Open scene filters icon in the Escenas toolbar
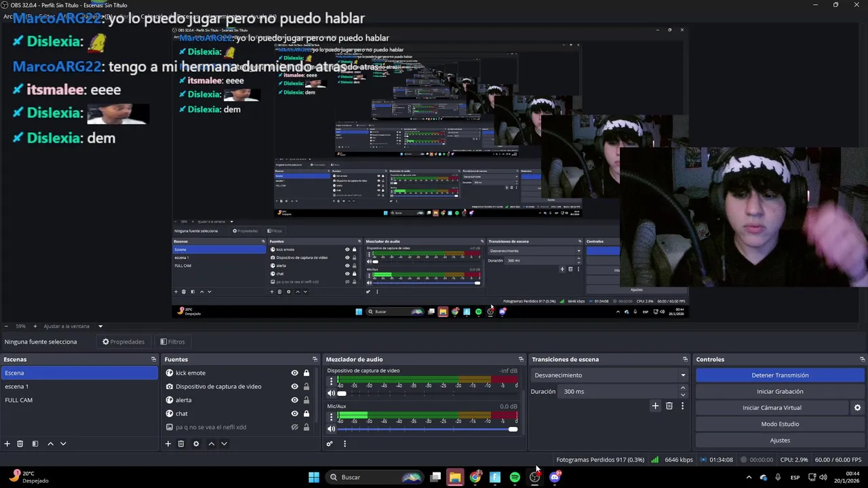Viewport: 868px width, 488px height. click(x=35, y=444)
